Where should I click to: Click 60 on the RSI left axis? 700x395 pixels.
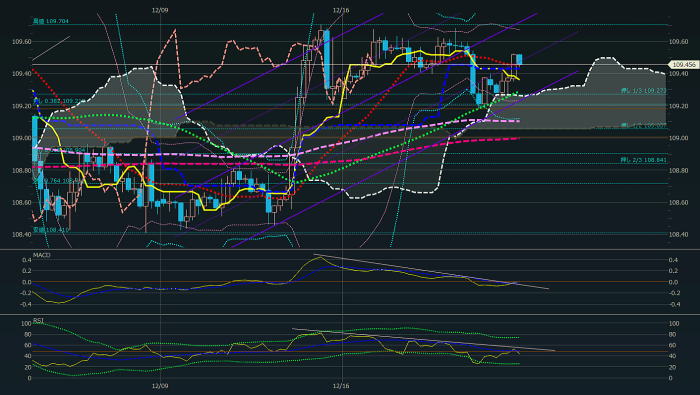point(28,345)
